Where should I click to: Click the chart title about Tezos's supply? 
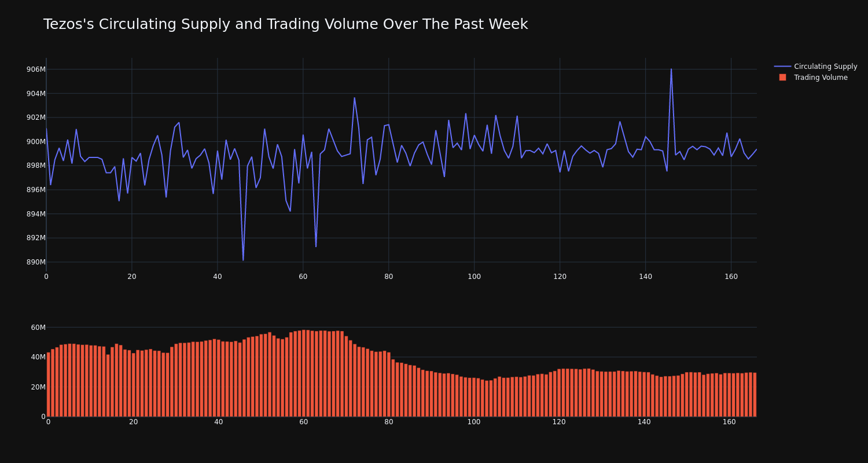285,24
